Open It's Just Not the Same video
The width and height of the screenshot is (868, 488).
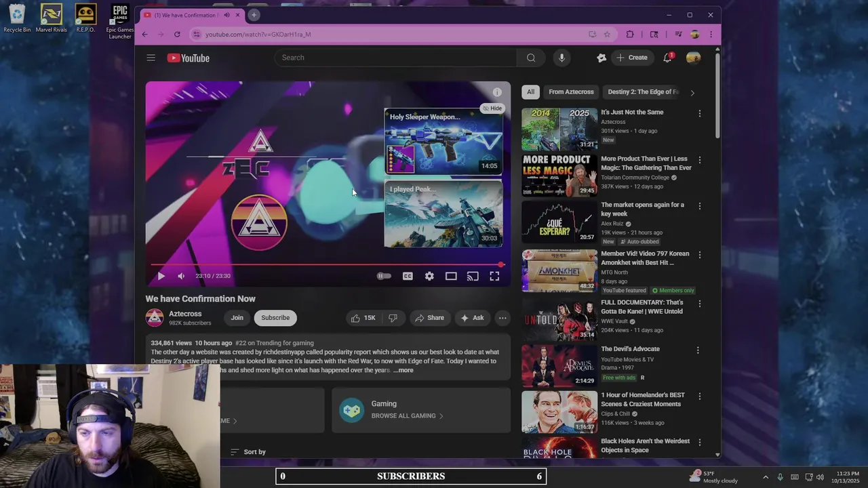[632, 113]
